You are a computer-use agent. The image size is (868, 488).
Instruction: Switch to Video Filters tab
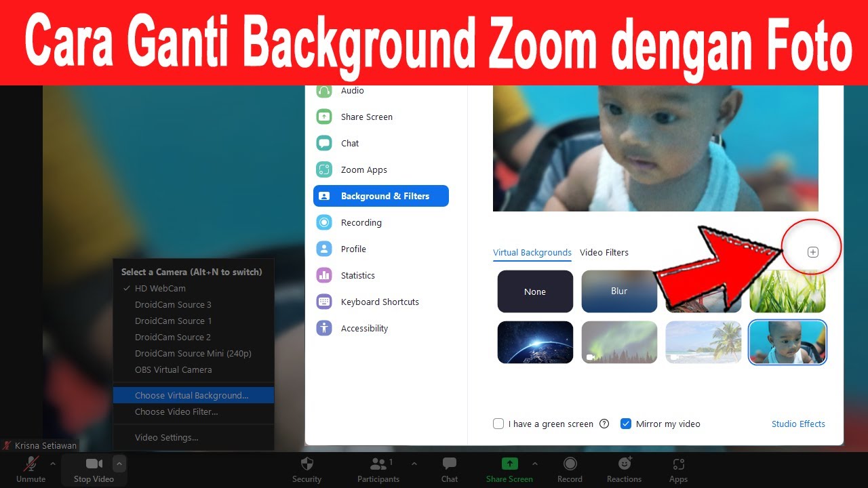[604, 252]
